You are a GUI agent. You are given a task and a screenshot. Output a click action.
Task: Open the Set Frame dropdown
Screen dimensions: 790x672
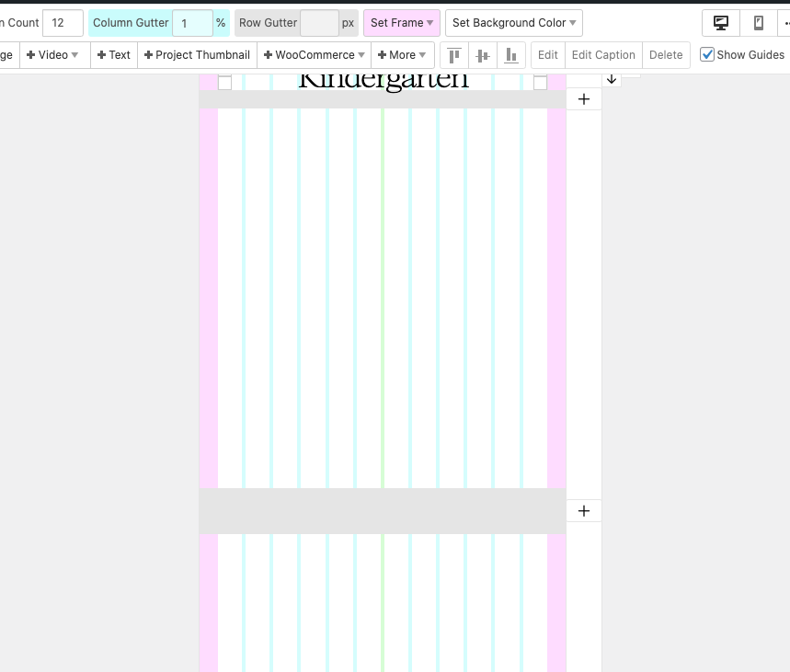pyautogui.click(x=402, y=23)
